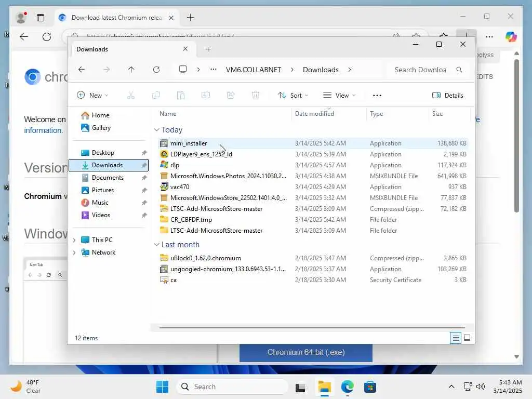This screenshot has height=399, width=532.
Task: Open Microsoft Edge from the taskbar
Action: [x=347, y=387]
